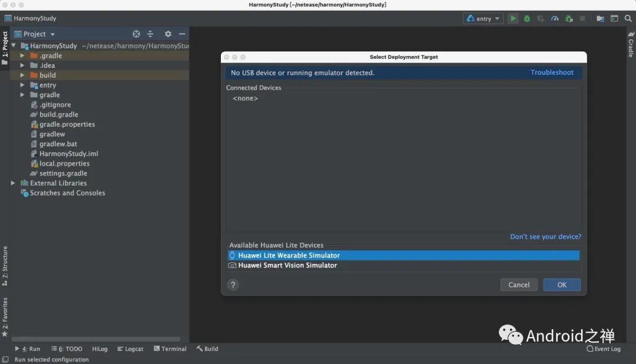Hide the Project panel with minus icon
Viewport: 636px width, 364px height.
click(x=182, y=34)
